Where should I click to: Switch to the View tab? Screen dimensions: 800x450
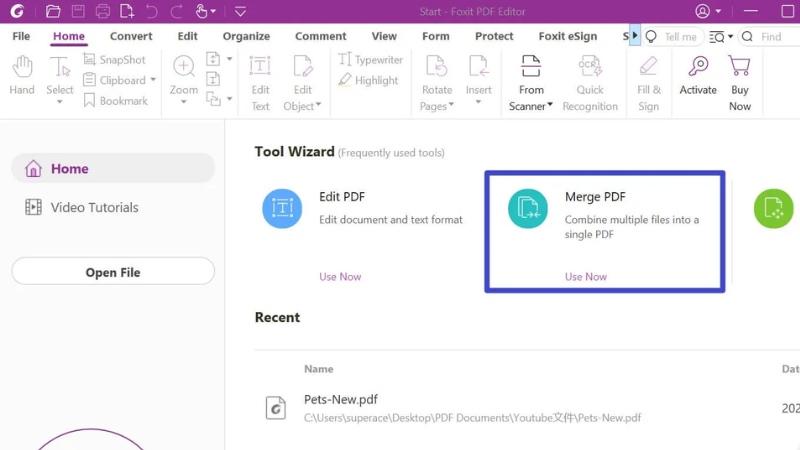(x=384, y=36)
